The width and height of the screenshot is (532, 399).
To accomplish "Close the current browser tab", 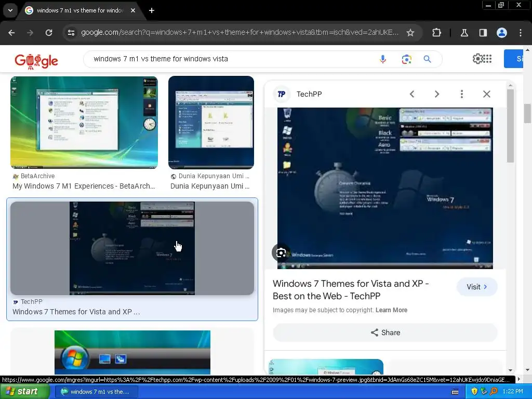I will (133, 10).
